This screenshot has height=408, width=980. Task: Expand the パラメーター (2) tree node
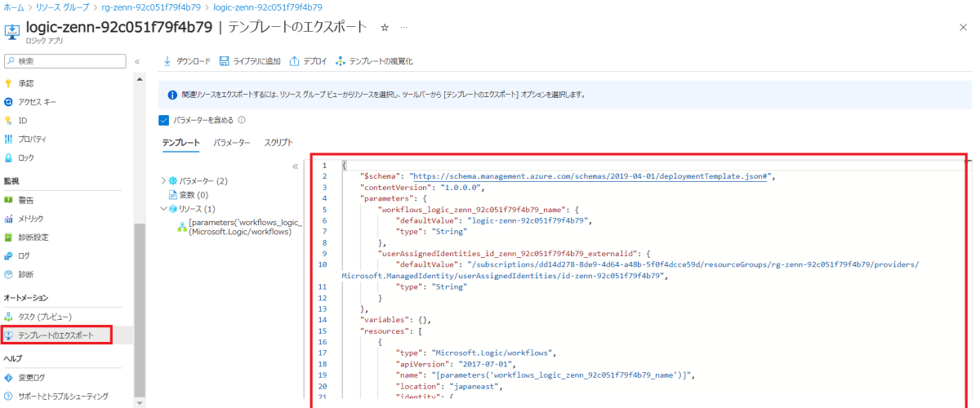[x=163, y=180]
